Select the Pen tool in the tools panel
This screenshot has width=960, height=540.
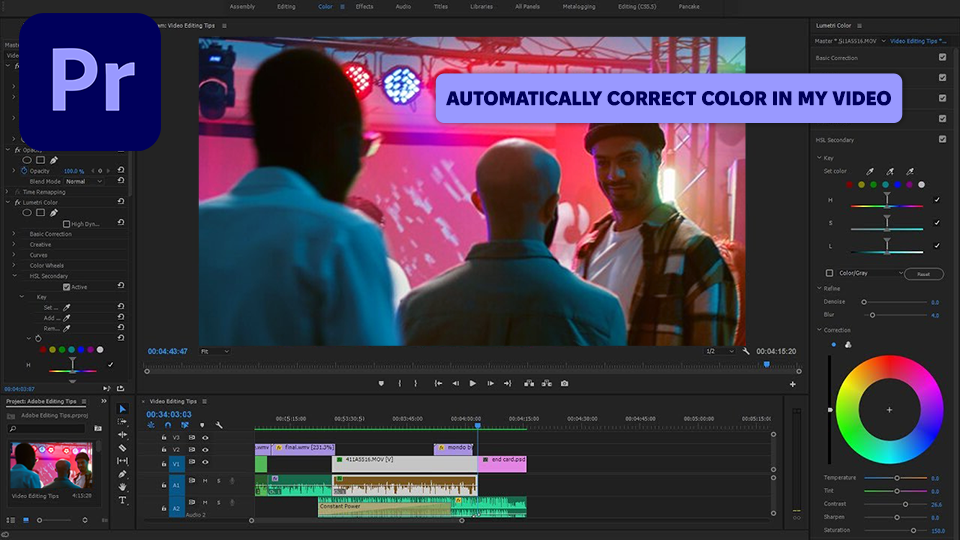(123, 474)
